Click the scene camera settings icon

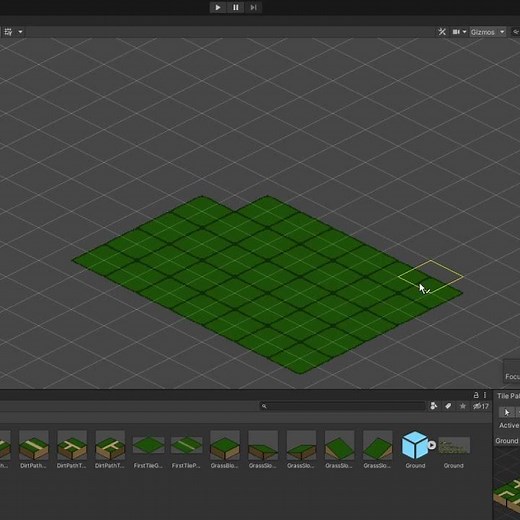(x=456, y=32)
